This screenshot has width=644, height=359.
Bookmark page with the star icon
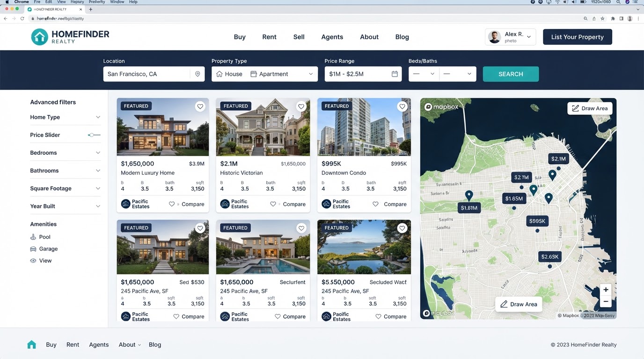tap(603, 19)
